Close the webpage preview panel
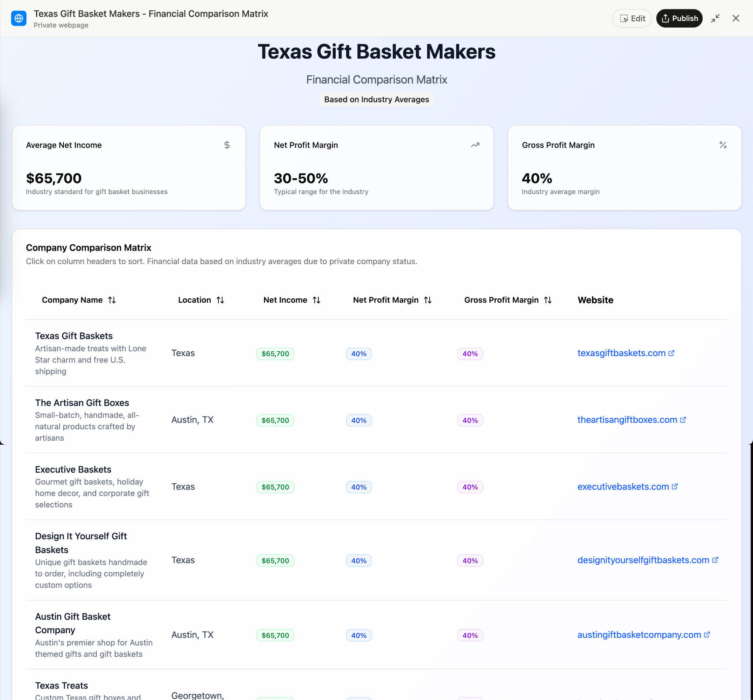The width and height of the screenshot is (753, 700). pyautogui.click(x=736, y=18)
